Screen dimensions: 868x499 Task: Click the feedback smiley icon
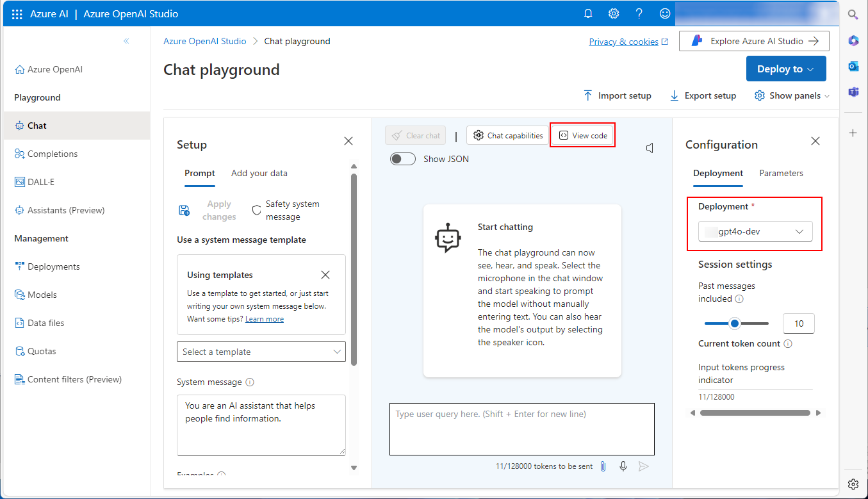[665, 13]
